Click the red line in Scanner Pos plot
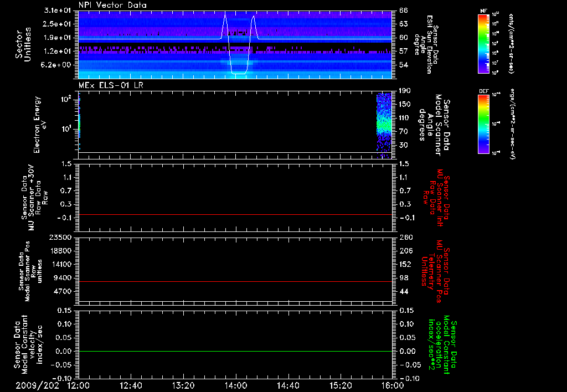The image size is (567, 392). pyautogui.click(x=235, y=281)
